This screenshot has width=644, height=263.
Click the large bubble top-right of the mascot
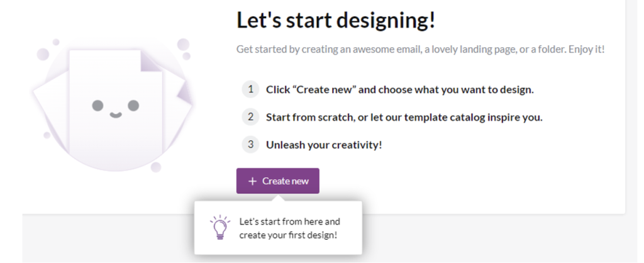(183, 45)
